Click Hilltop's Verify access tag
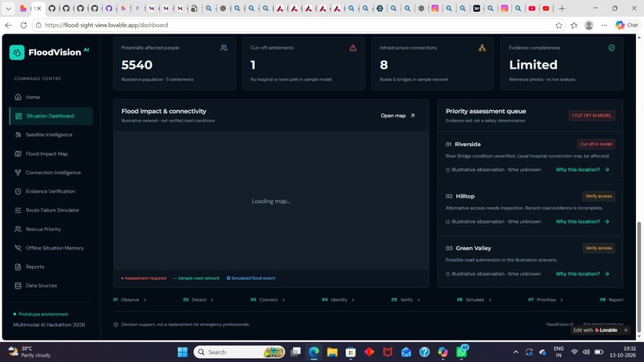Screen dimensions: 644x362 pos(598,196)
